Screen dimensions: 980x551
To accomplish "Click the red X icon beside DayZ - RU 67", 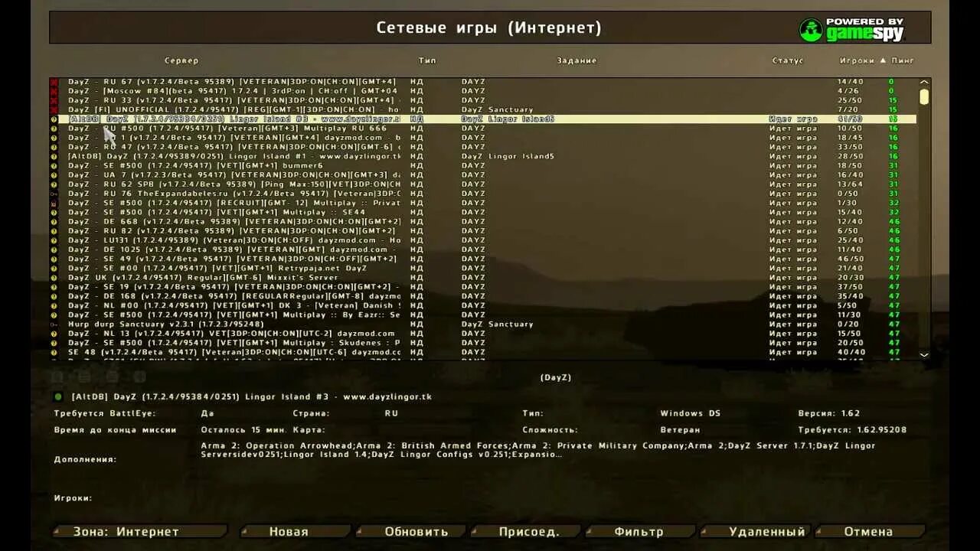I will pos(54,82).
